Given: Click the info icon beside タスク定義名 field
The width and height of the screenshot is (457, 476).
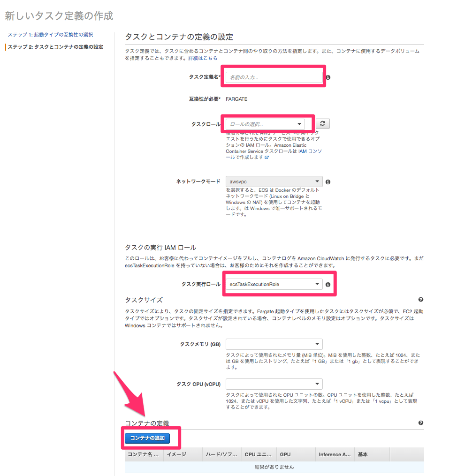Looking at the screenshot, I should click(x=328, y=77).
